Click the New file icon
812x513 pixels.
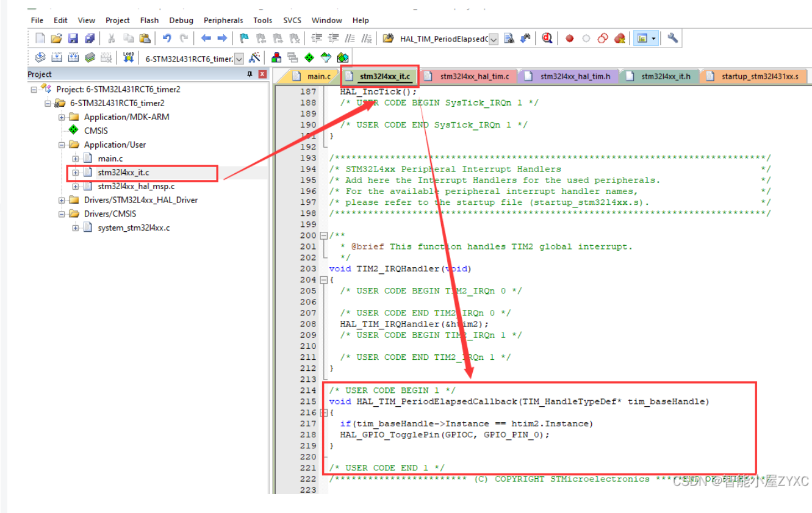[x=40, y=38]
